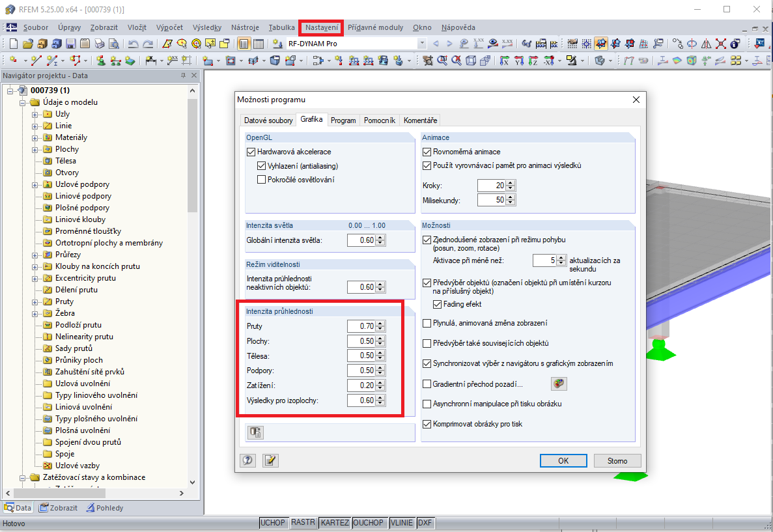This screenshot has height=532, width=773.
Task: Toggle KARTEZ mode in status bar
Action: coord(335,523)
